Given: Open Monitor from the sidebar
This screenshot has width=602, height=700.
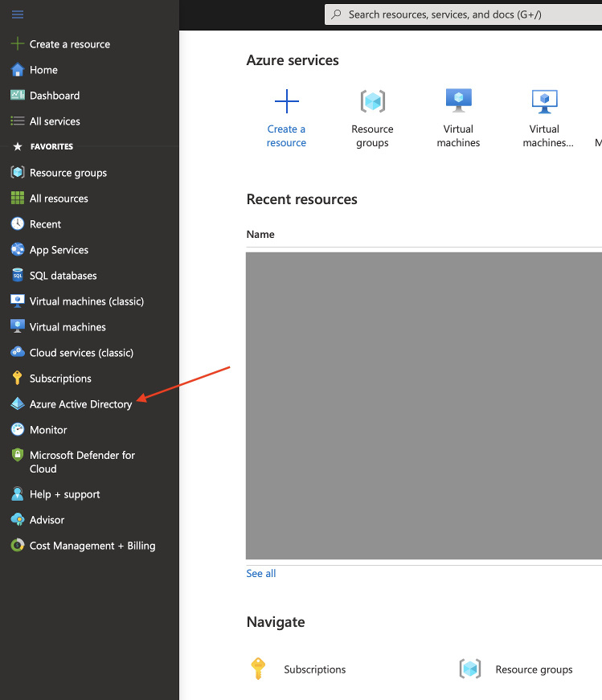Looking at the screenshot, I should click(x=48, y=430).
